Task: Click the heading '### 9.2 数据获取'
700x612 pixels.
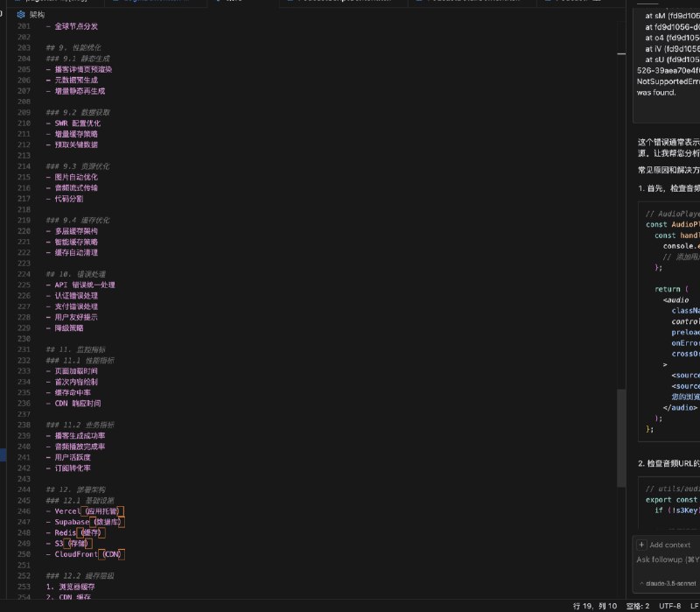Action: point(78,112)
